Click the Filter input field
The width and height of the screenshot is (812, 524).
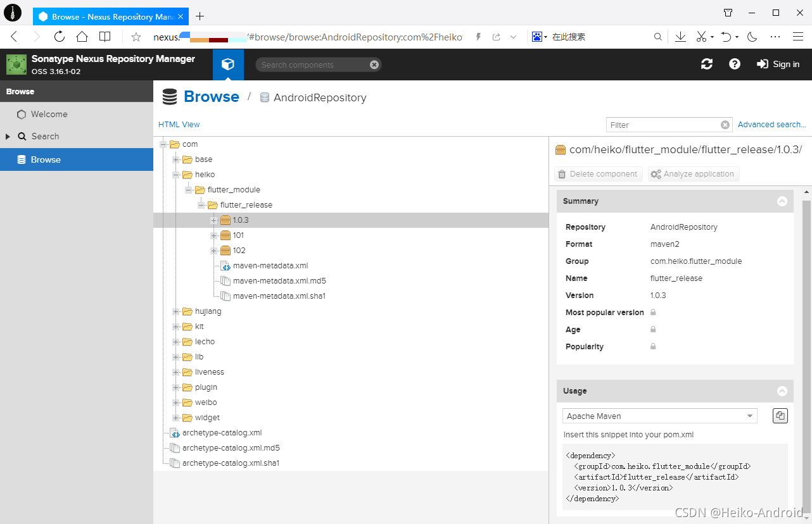pos(663,125)
